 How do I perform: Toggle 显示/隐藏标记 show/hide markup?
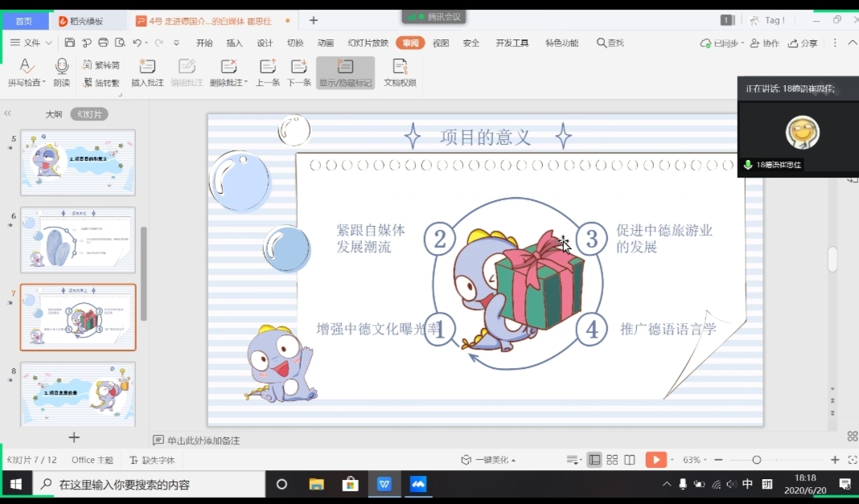click(x=345, y=72)
